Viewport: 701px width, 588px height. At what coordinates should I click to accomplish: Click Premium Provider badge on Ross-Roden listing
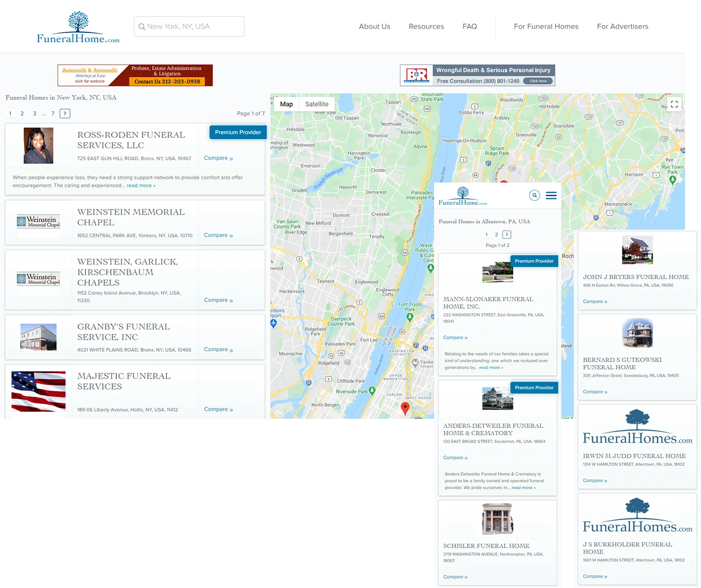pos(238,132)
